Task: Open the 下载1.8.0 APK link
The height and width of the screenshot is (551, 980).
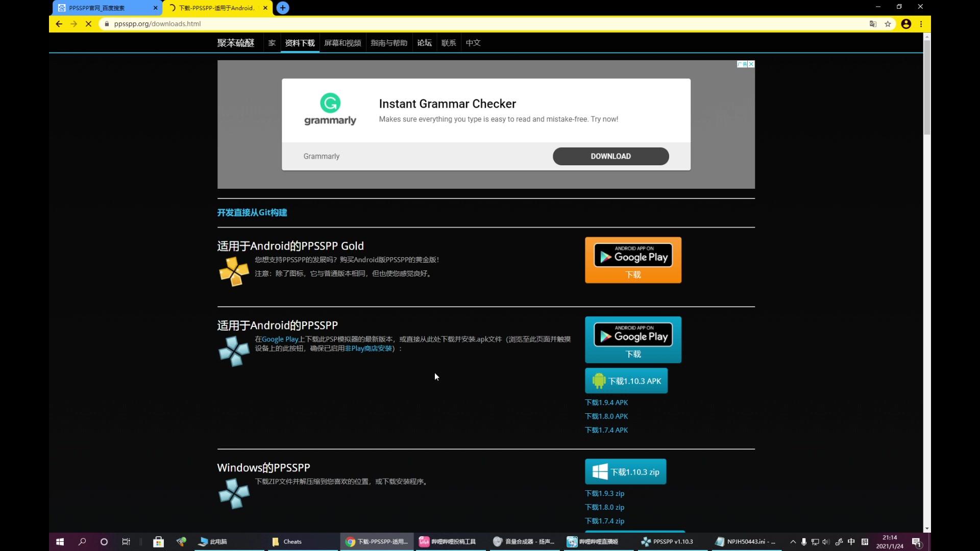Action: (x=606, y=416)
